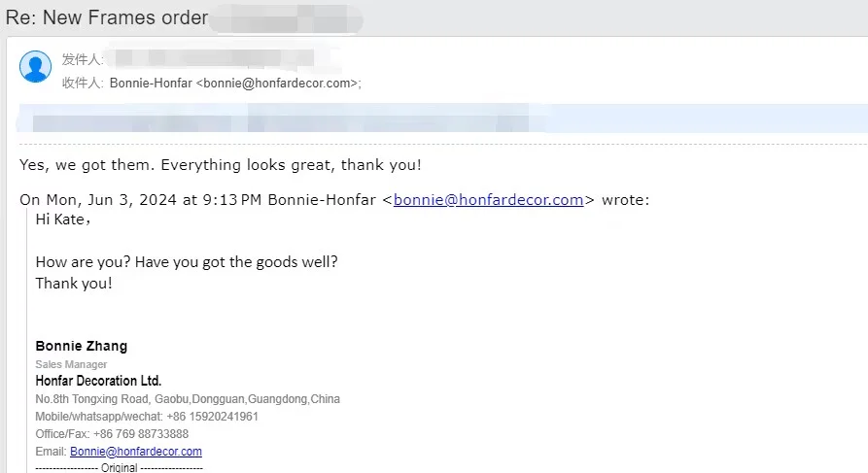This screenshot has width=868, height=473.
Task: Click the "Original" dashed divider line
Action: [119, 467]
